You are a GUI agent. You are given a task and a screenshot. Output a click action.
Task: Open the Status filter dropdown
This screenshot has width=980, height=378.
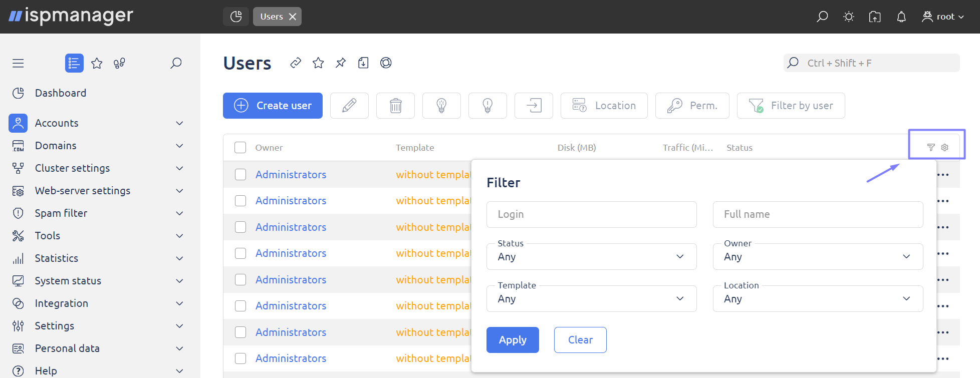[591, 256]
